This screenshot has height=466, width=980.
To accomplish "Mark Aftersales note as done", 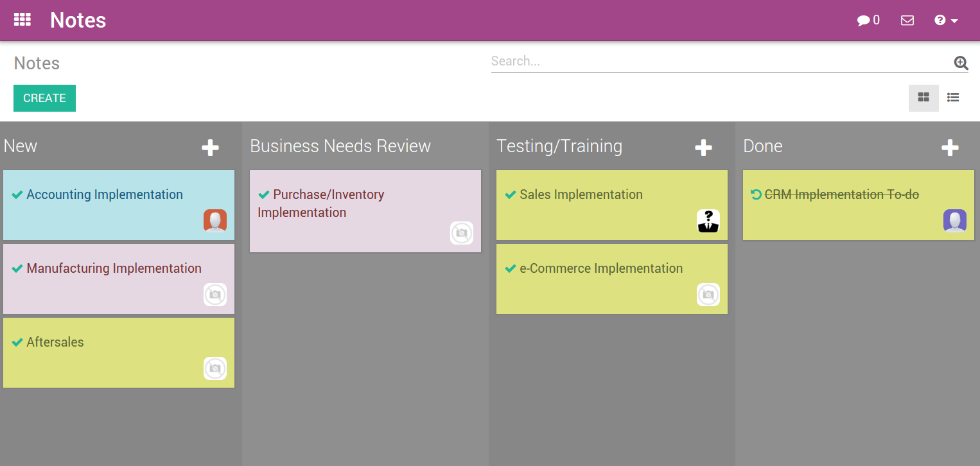I will pyautogui.click(x=17, y=342).
